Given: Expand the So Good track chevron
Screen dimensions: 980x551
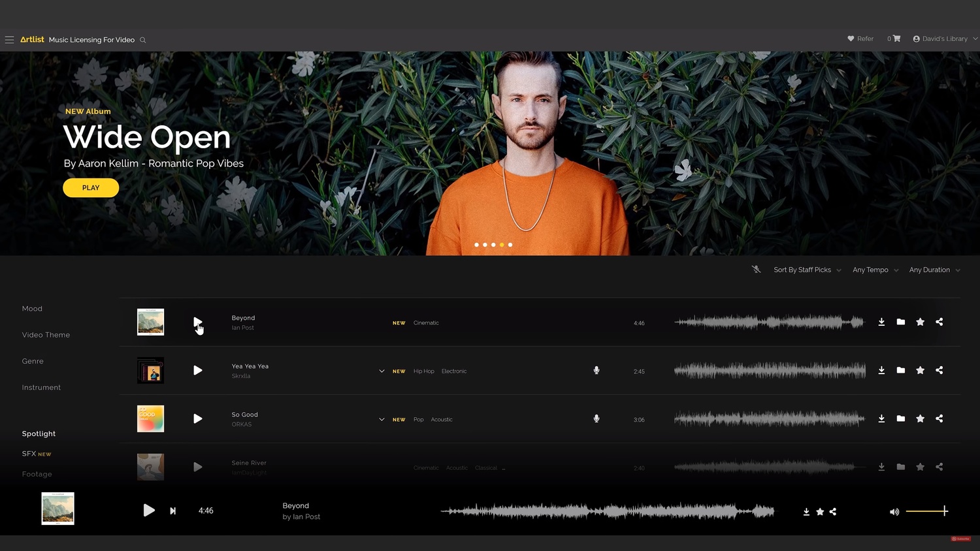Looking at the screenshot, I should pos(382,419).
